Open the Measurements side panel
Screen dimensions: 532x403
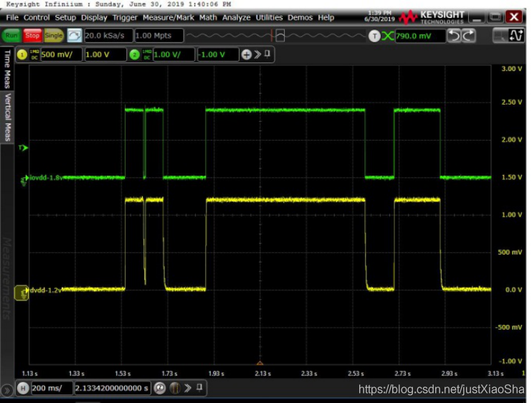7,278
